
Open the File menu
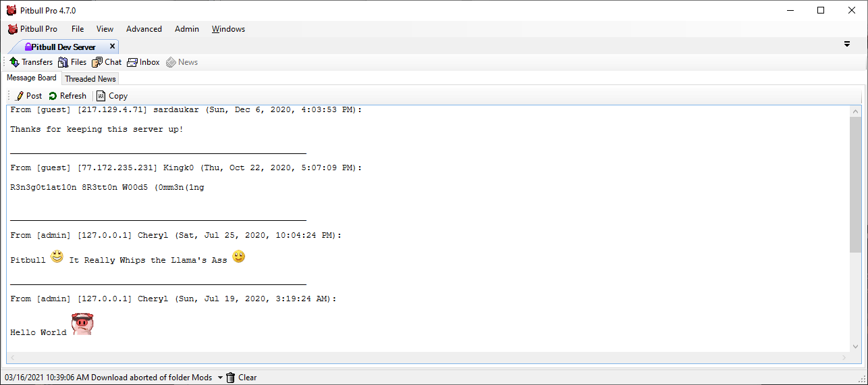[78, 29]
